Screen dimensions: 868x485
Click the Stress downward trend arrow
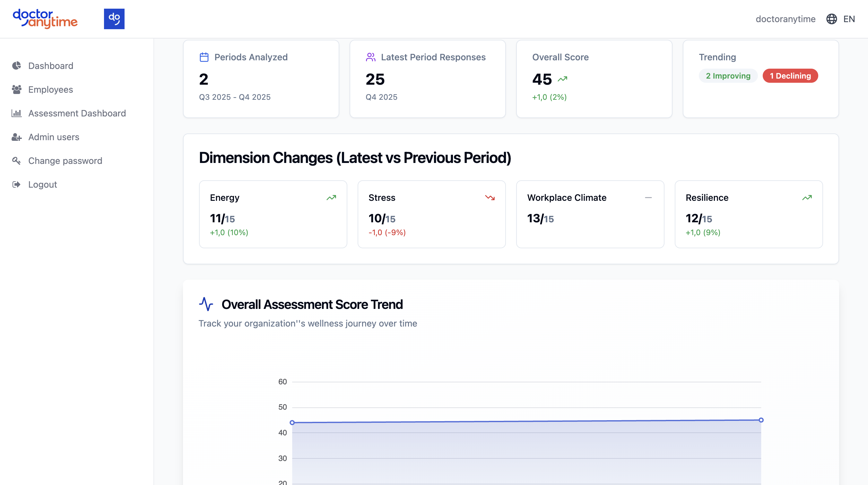tap(490, 198)
